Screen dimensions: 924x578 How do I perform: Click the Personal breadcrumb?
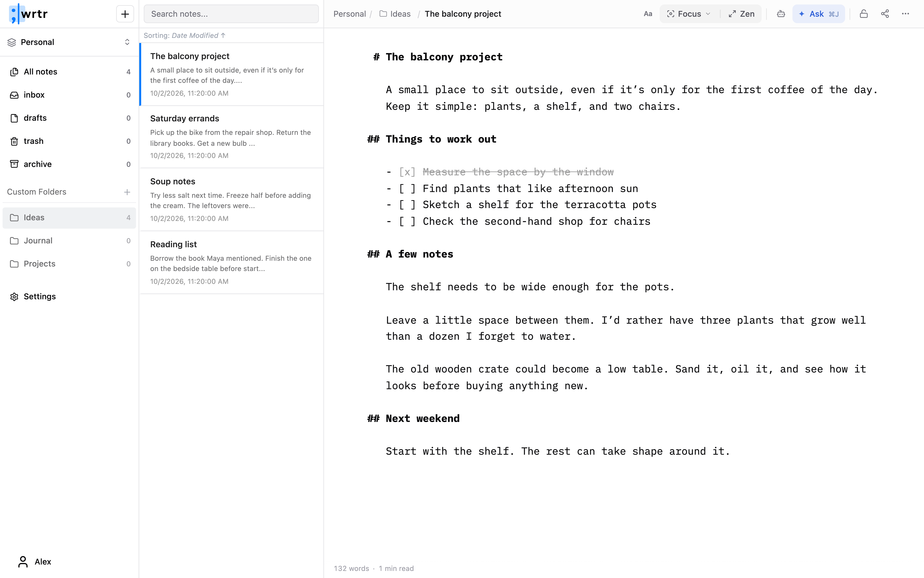click(x=349, y=14)
